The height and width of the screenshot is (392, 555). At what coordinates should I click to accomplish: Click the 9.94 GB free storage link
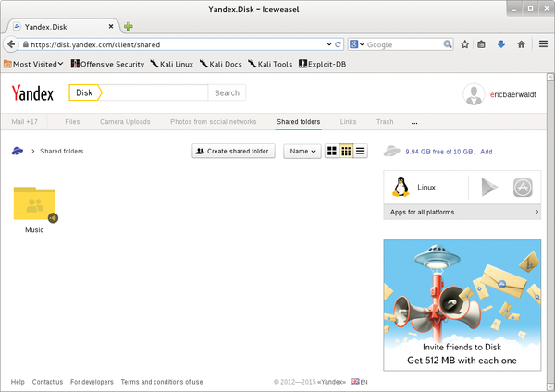439,152
